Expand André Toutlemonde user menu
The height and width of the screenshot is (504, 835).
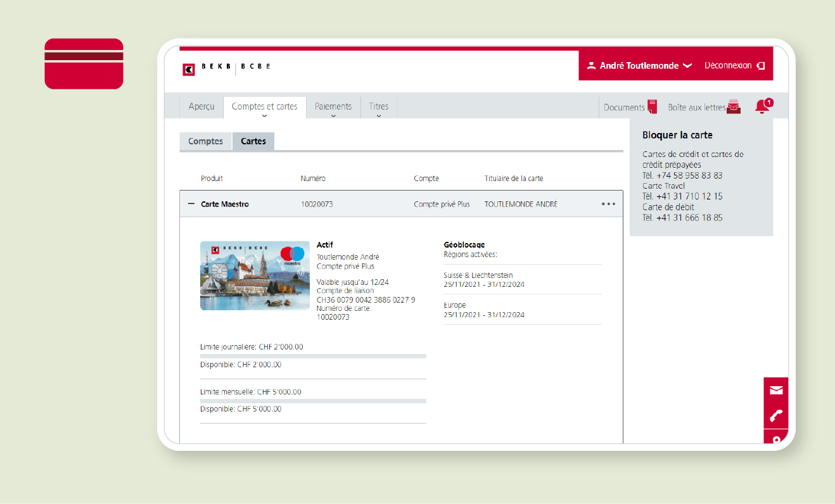click(639, 65)
